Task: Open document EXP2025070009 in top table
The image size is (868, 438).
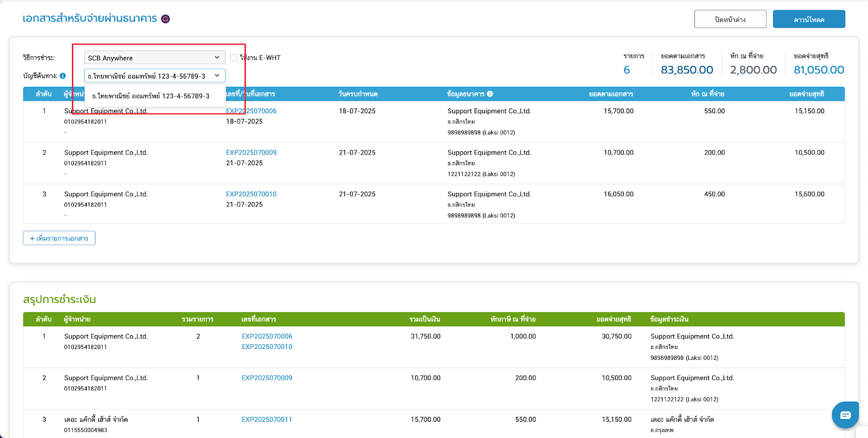Action: click(x=251, y=152)
